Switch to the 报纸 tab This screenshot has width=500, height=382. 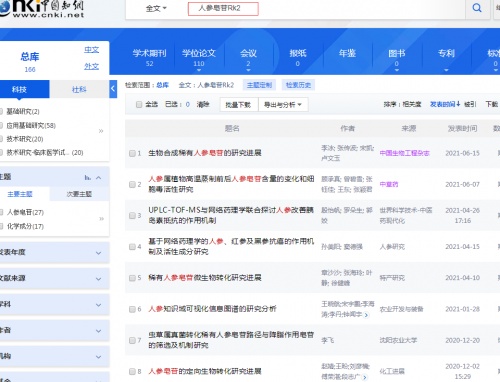click(x=298, y=57)
